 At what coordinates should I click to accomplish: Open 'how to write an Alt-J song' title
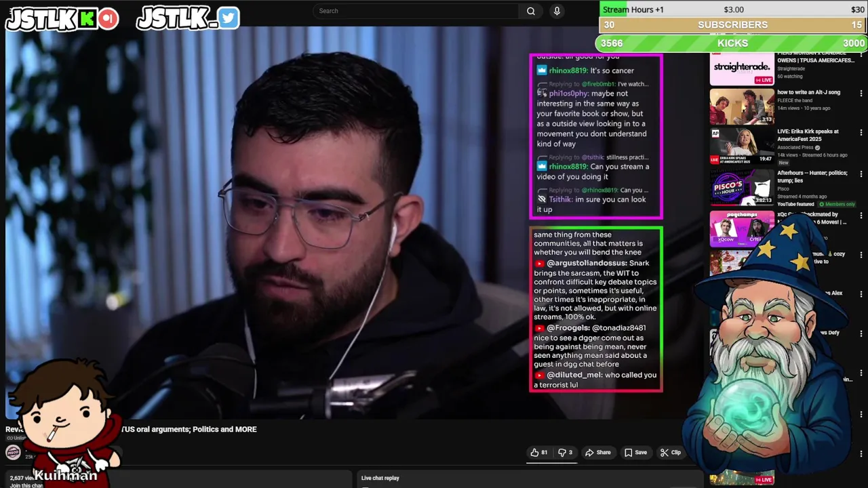(808, 92)
